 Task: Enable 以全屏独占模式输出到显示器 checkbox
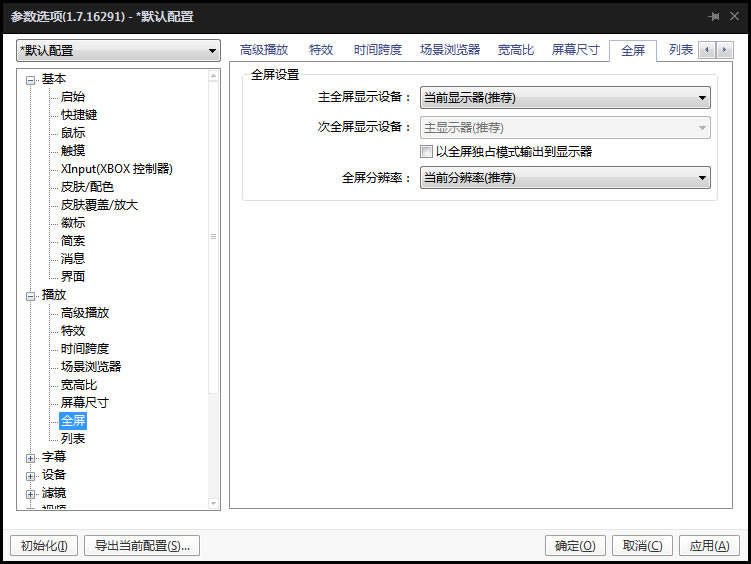click(427, 152)
